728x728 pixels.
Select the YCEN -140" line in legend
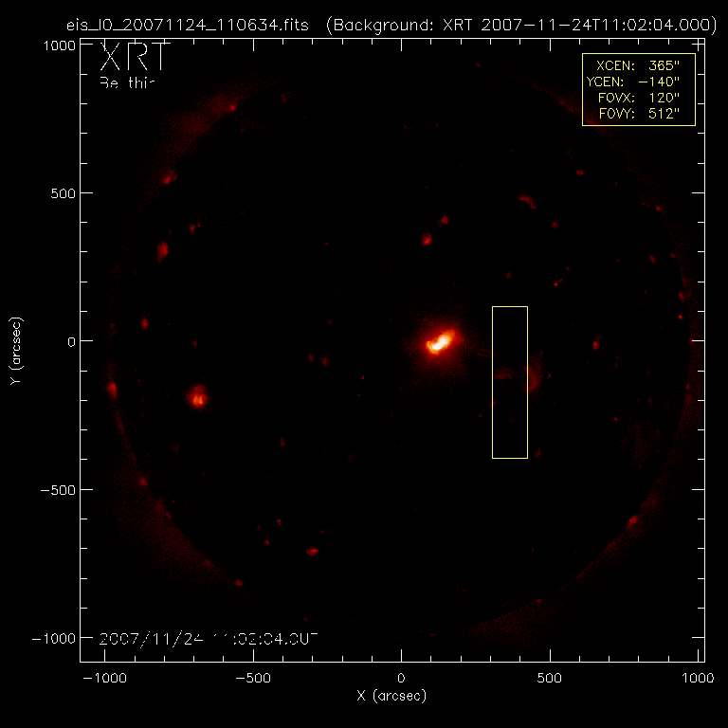pyautogui.click(x=639, y=82)
